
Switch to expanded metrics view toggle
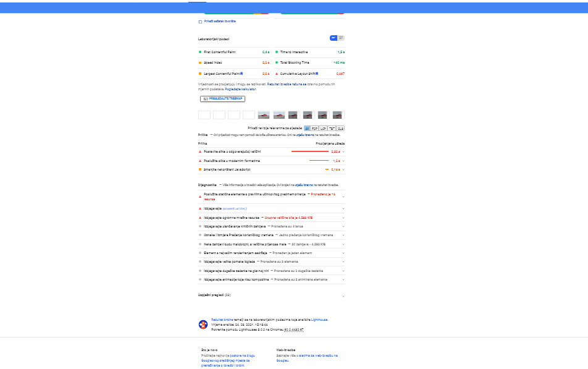pos(341,38)
